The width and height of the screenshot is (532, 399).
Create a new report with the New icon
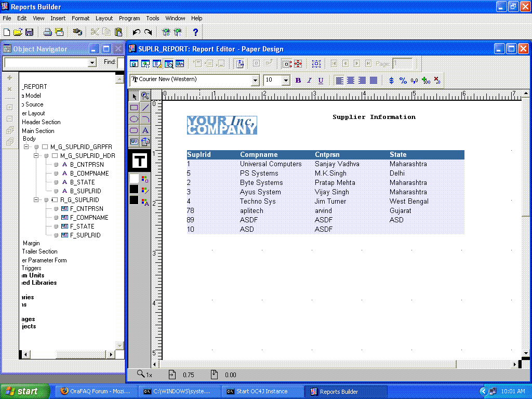[6, 32]
